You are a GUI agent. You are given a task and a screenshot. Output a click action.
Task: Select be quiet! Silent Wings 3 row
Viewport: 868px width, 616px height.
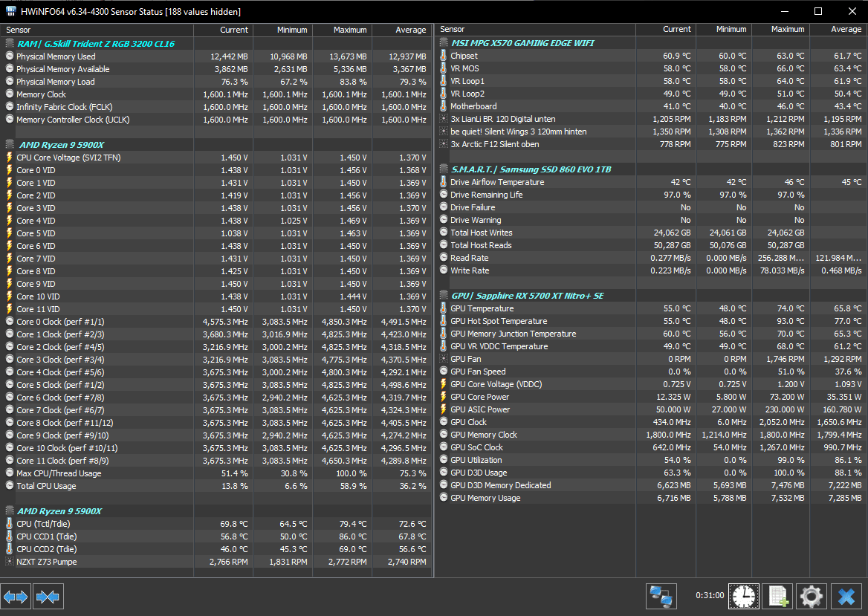651,132
